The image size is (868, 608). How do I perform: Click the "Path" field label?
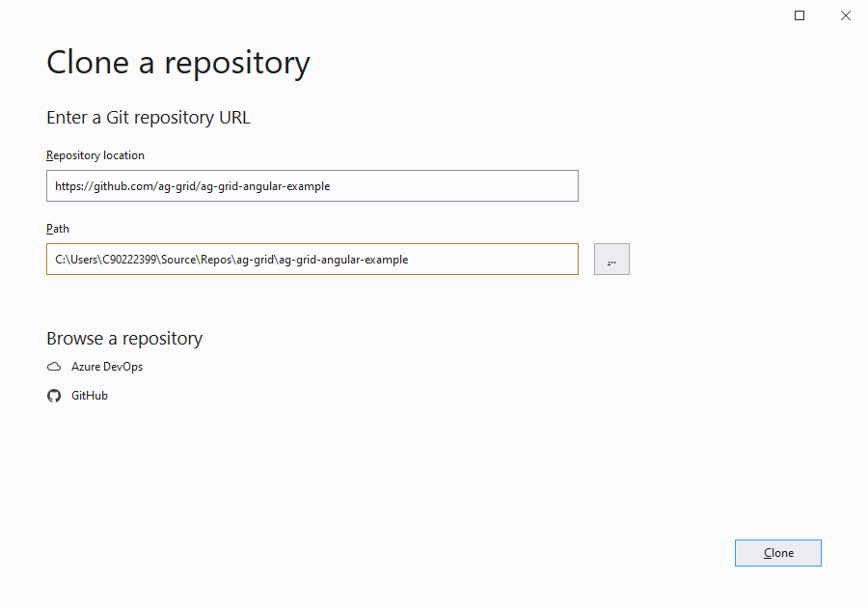click(x=58, y=229)
